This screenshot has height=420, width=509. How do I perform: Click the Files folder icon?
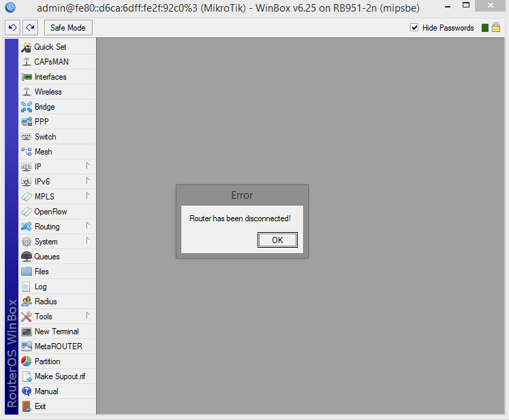27,272
